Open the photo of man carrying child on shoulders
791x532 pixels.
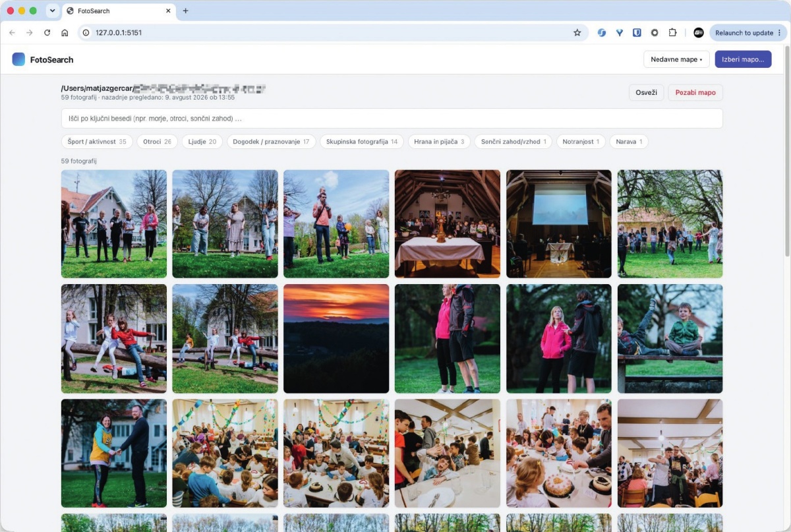point(336,224)
